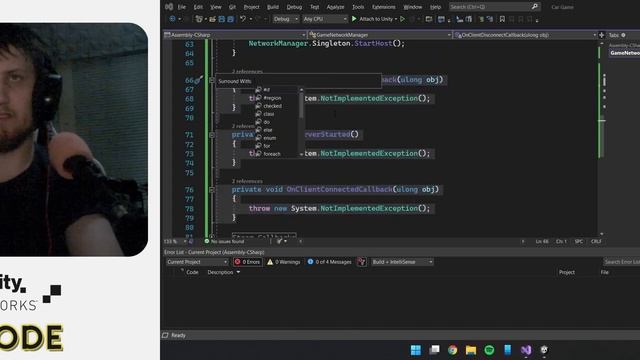Select the else snippet

click(277, 130)
